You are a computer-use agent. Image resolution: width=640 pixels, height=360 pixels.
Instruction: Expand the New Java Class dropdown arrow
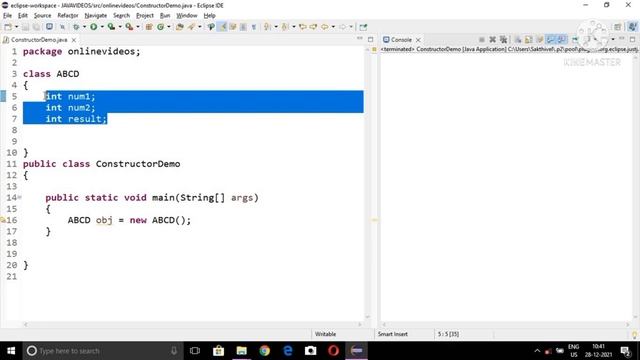point(169,27)
